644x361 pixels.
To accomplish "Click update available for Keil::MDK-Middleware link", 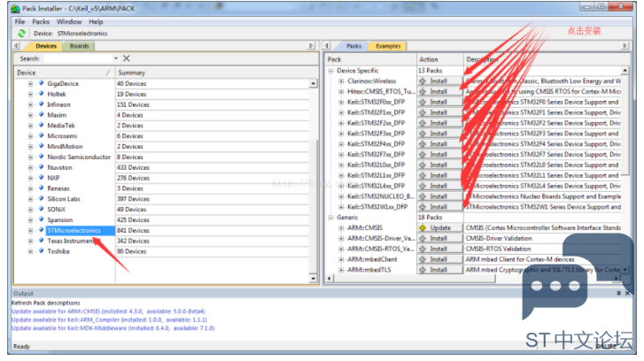I will (x=113, y=328).
